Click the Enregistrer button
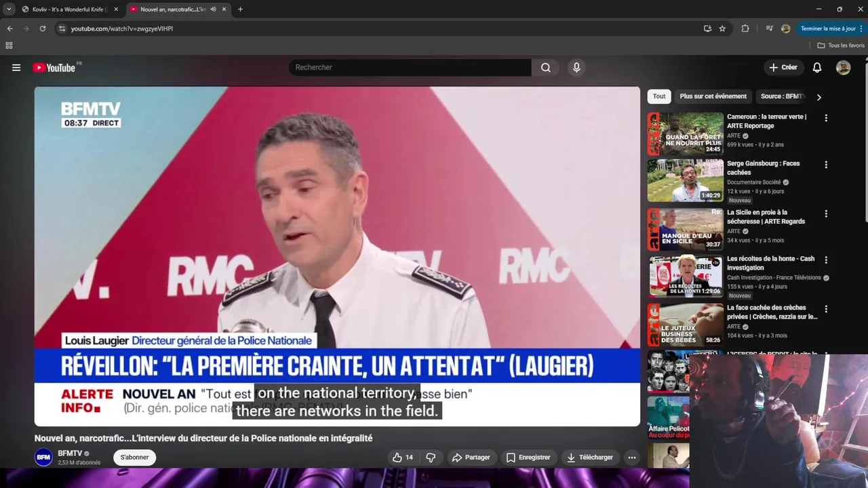Screen dimensions: 868x488 pyautogui.click(x=528, y=457)
